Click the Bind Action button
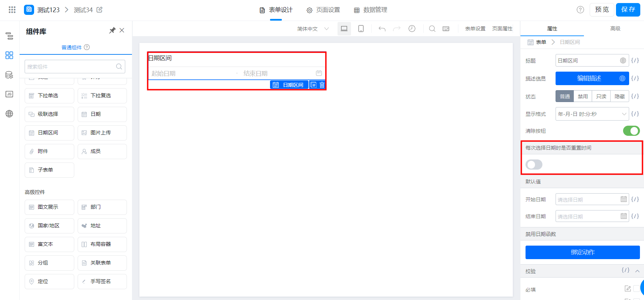644x300 pixels. point(583,252)
